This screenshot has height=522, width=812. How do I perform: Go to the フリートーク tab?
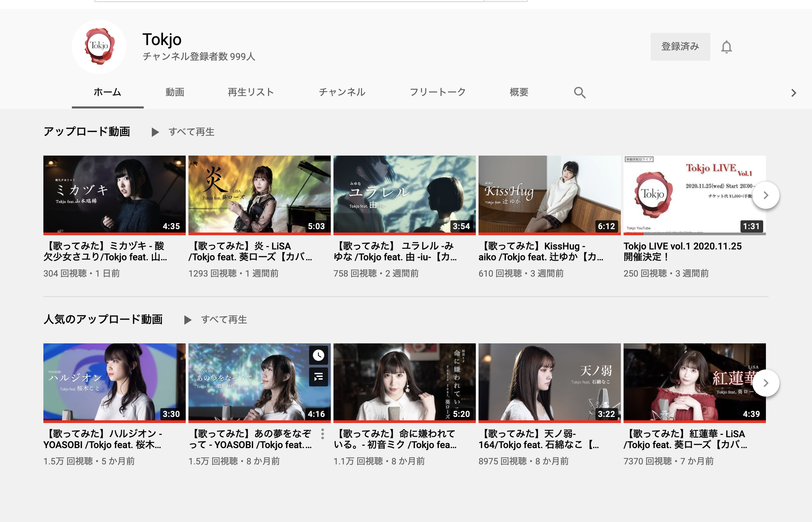point(438,92)
